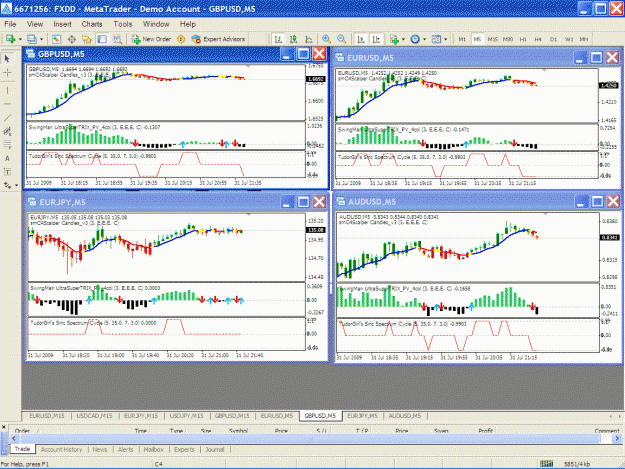Click the connection status bars indicator
Image resolution: width=625 pixels, height=469 pixels.
click(x=546, y=464)
